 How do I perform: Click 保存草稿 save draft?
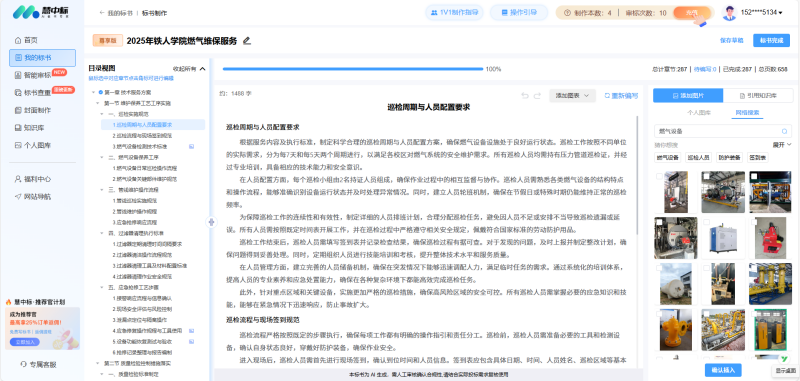(x=732, y=40)
